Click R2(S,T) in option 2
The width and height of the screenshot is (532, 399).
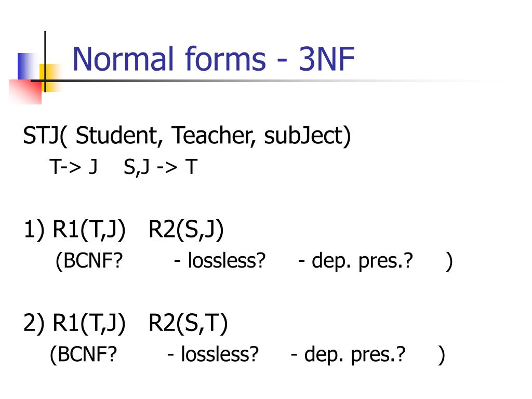coord(188,323)
